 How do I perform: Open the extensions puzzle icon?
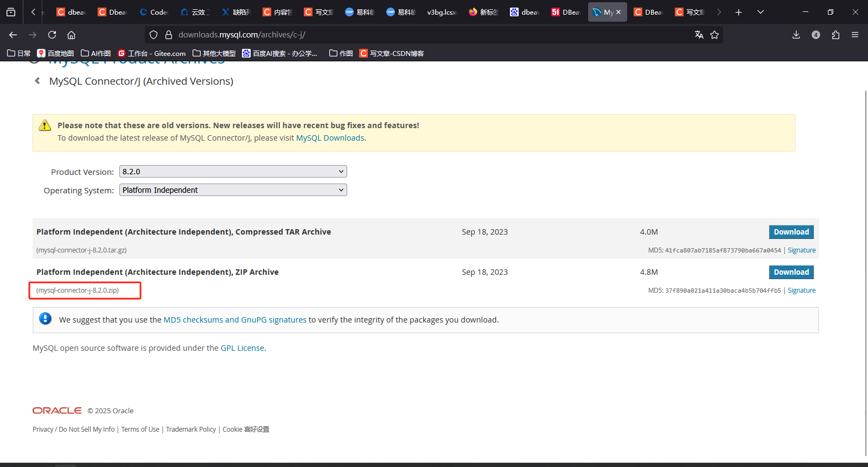835,35
